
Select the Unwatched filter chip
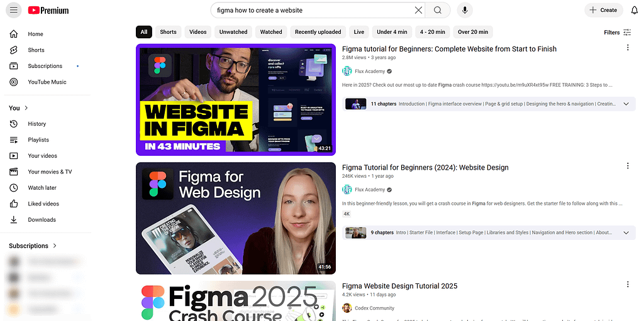233,32
